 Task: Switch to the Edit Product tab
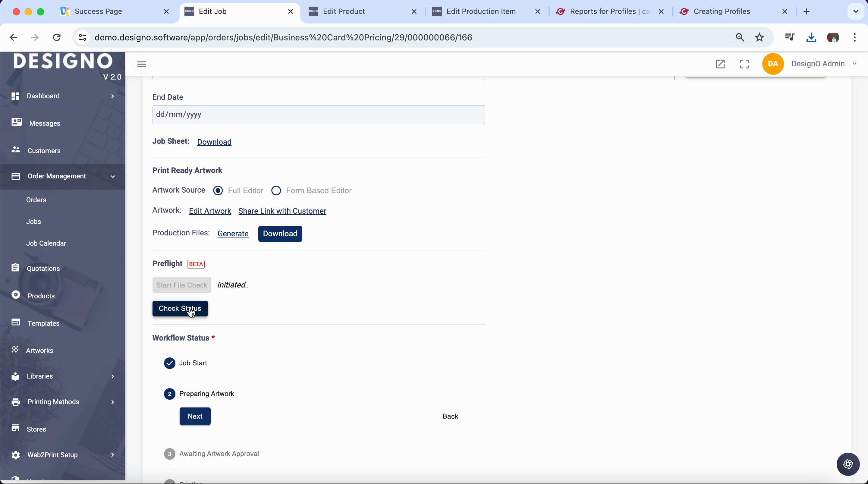[344, 11]
